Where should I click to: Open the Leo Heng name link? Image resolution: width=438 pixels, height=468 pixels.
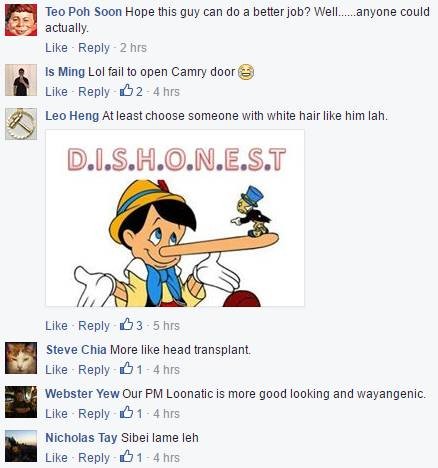click(x=72, y=116)
